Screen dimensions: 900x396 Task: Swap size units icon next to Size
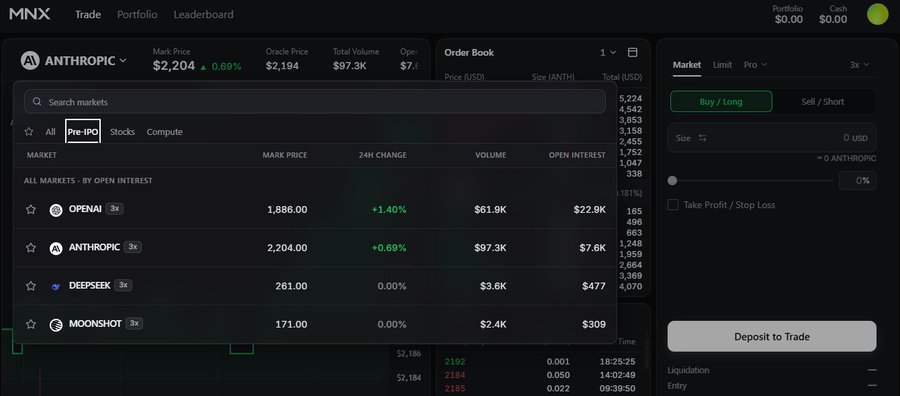tap(703, 138)
